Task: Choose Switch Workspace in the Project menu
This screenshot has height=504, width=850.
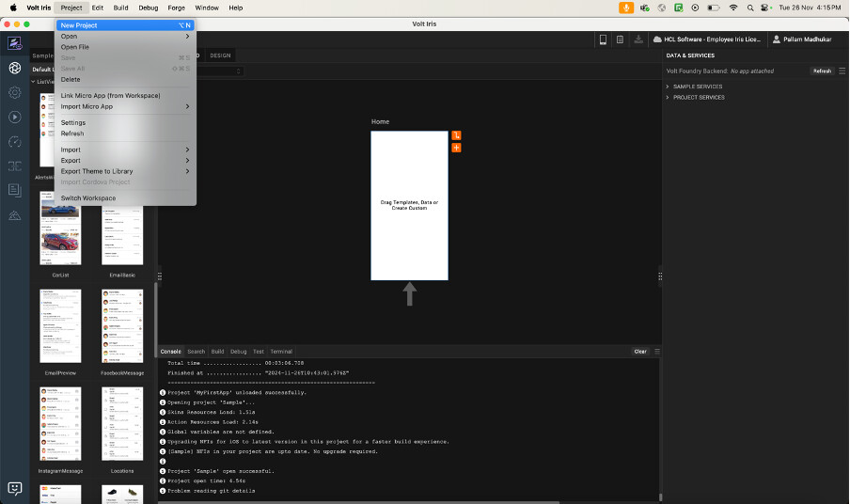Action: click(88, 198)
